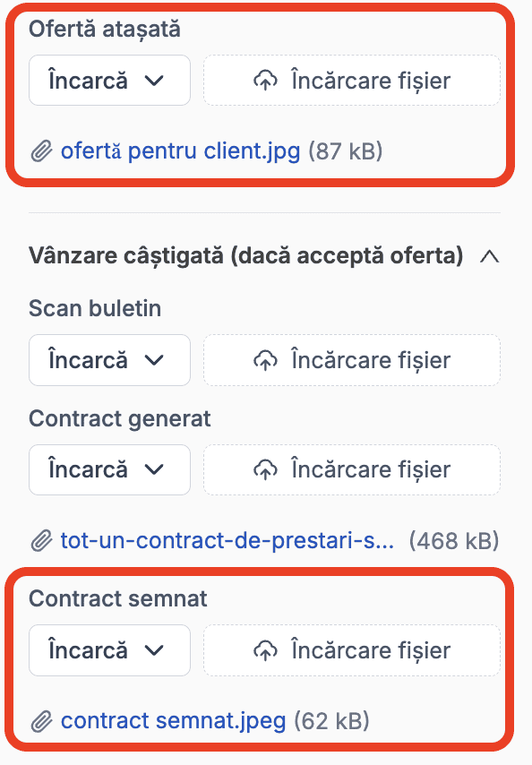The image size is (532, 765).
Task: Open Încarcă dropdown under Ofertă atașată
Action: point(109,81)
